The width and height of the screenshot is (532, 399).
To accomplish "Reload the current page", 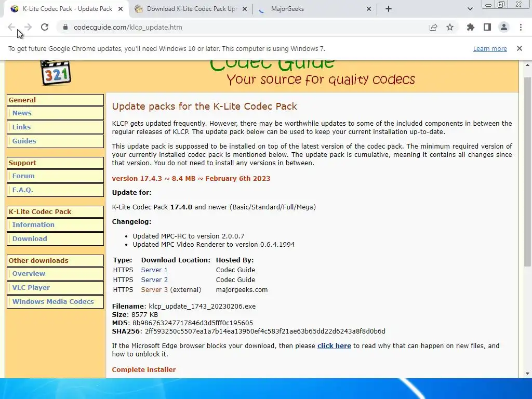I will [x=45, y=27].
